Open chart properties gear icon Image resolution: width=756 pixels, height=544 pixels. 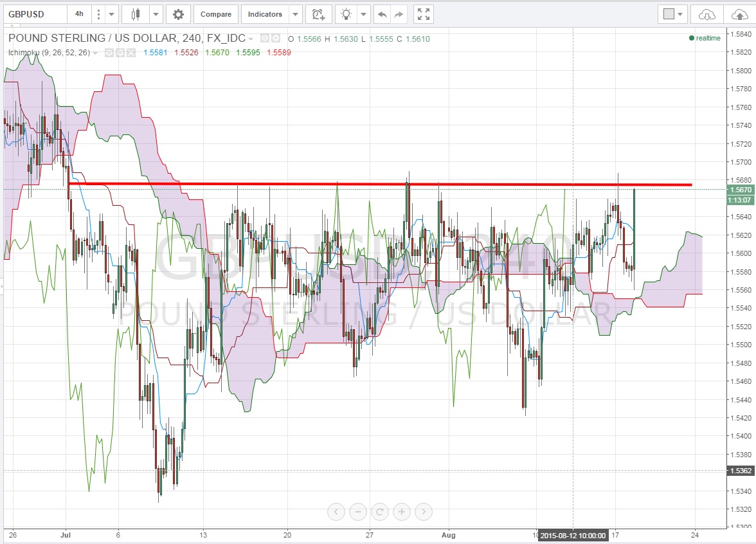pyautogui.click(x=178, y=14)
